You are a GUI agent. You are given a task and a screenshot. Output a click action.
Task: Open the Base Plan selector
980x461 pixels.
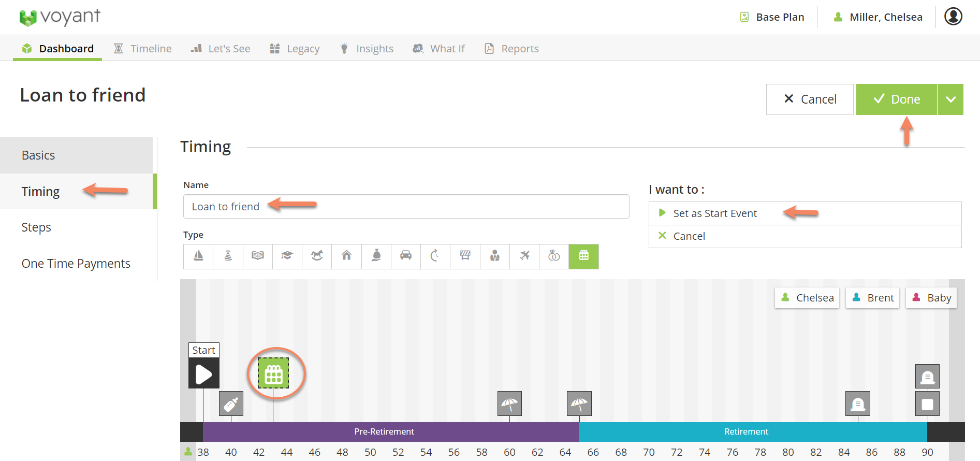[772, 17]
